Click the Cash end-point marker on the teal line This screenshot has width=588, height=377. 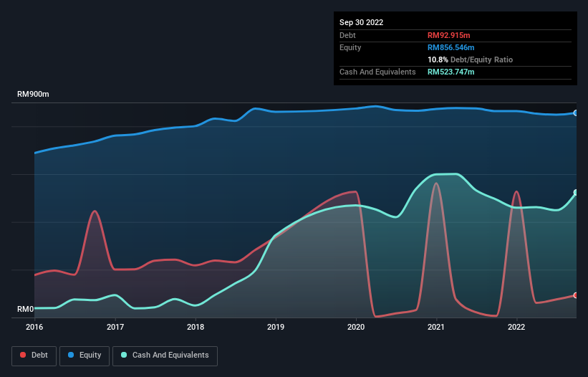click(x=576, y=192)
